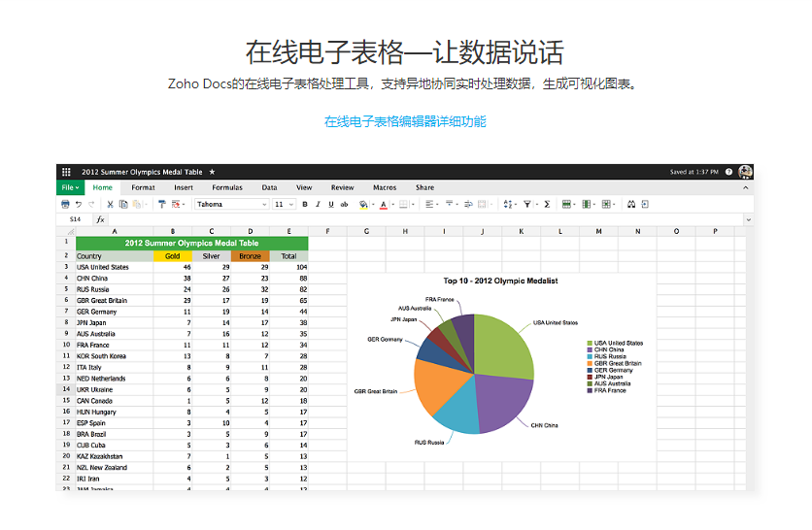The image size is (812, 530).
Task: Select the Format Painter tool
Action: [162, 205]
